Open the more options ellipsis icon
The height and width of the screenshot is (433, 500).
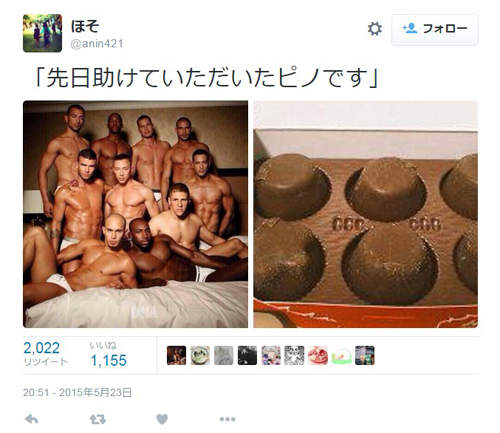pyautogui.click(x=227, y=419)
